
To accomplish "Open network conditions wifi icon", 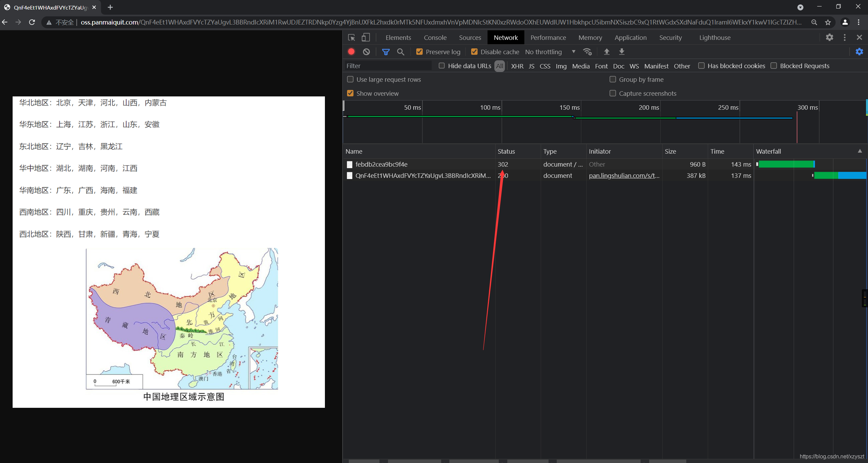I will point(587,52).
